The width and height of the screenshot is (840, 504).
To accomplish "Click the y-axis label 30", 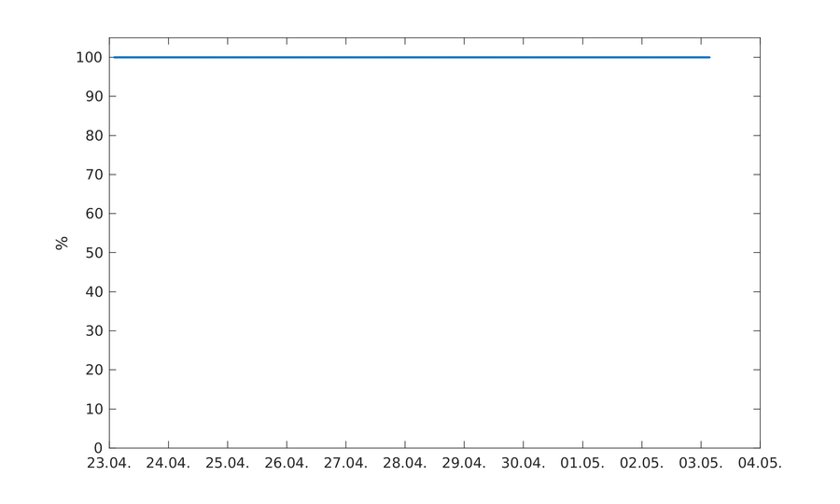I will click(93, 331).
